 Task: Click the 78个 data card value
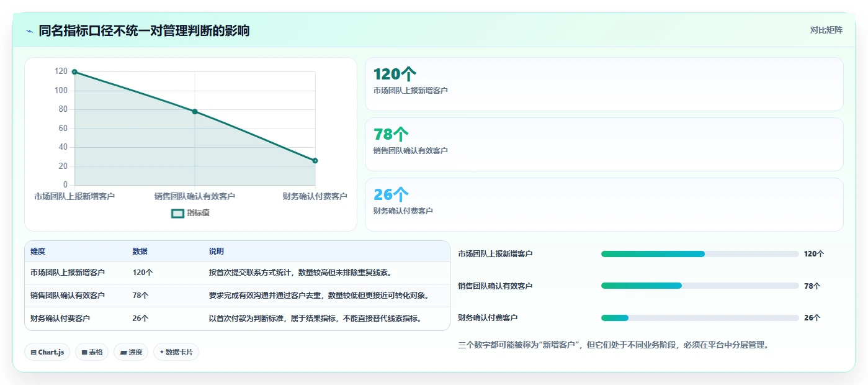391,134
